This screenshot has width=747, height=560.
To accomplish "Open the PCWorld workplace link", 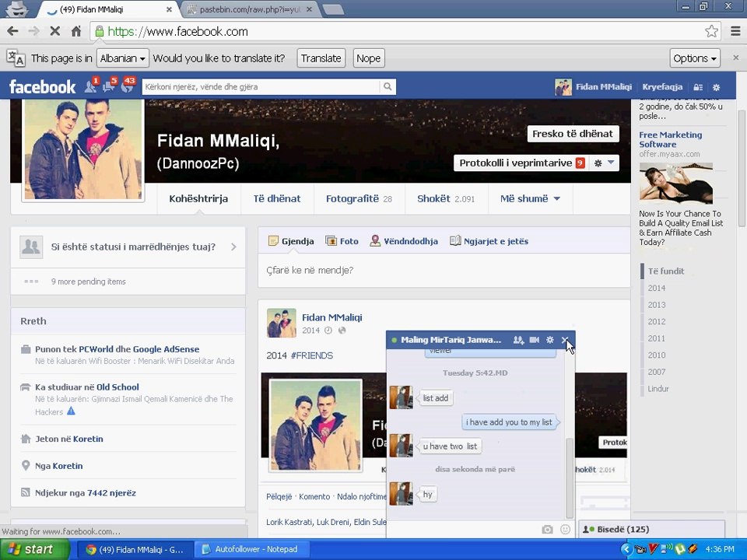I will click(x=96, y=349).
